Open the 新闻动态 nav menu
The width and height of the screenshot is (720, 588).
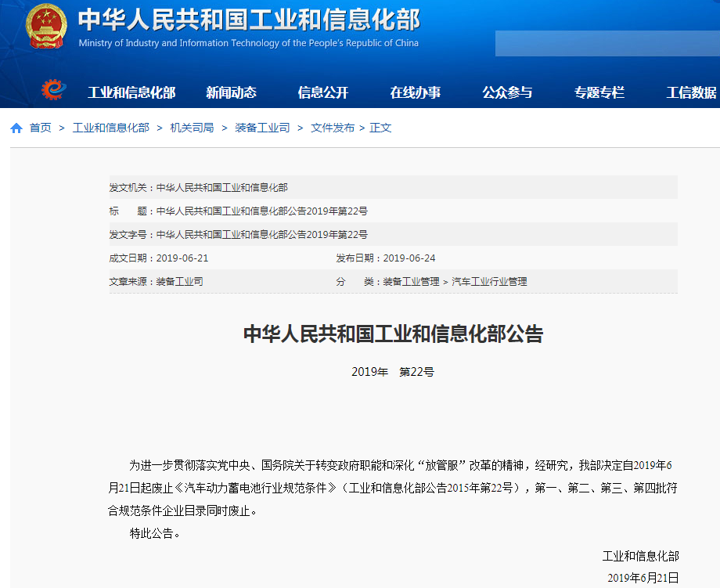point(231,92)
